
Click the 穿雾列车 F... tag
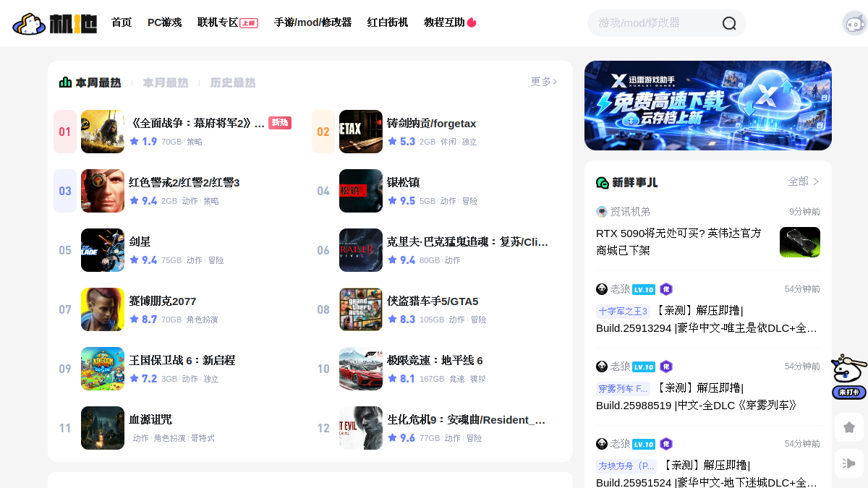[x=623, y=388]
